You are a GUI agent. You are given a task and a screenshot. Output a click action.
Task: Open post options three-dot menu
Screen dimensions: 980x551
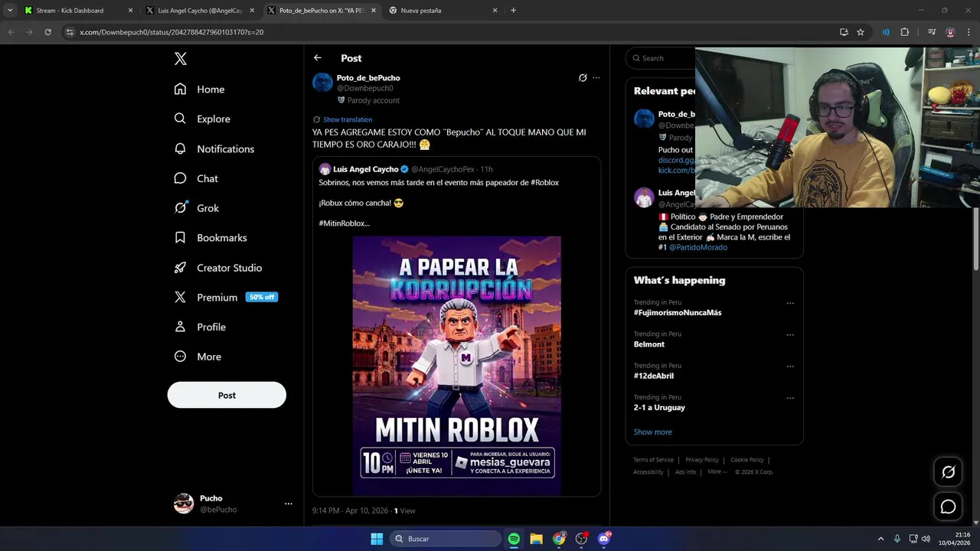click(x=596, y=78)
